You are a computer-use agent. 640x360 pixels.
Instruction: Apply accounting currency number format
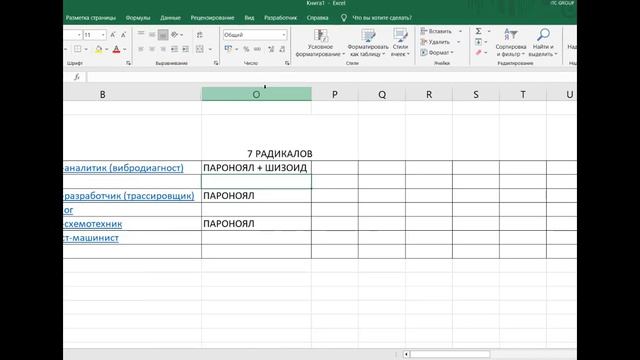point(228,49)
